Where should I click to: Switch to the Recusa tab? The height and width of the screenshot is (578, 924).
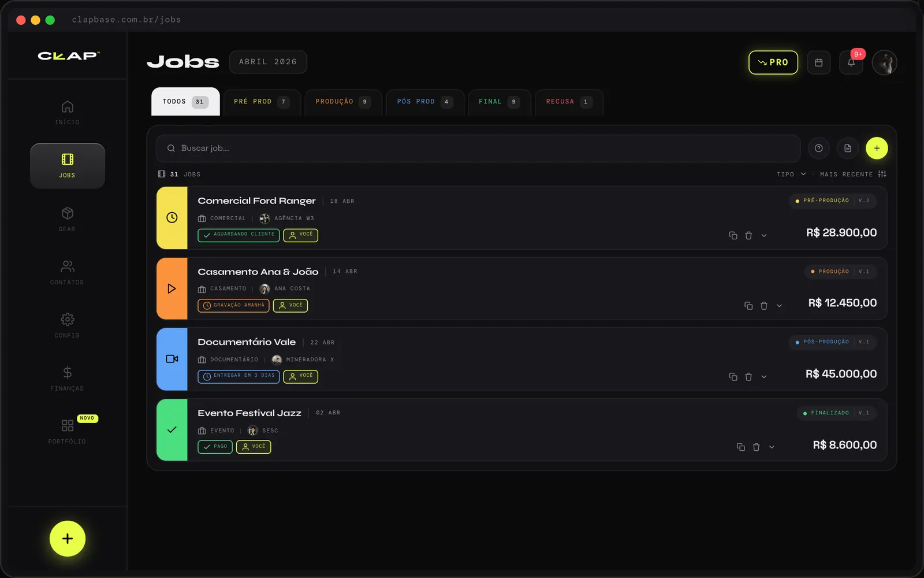[569, 102]
